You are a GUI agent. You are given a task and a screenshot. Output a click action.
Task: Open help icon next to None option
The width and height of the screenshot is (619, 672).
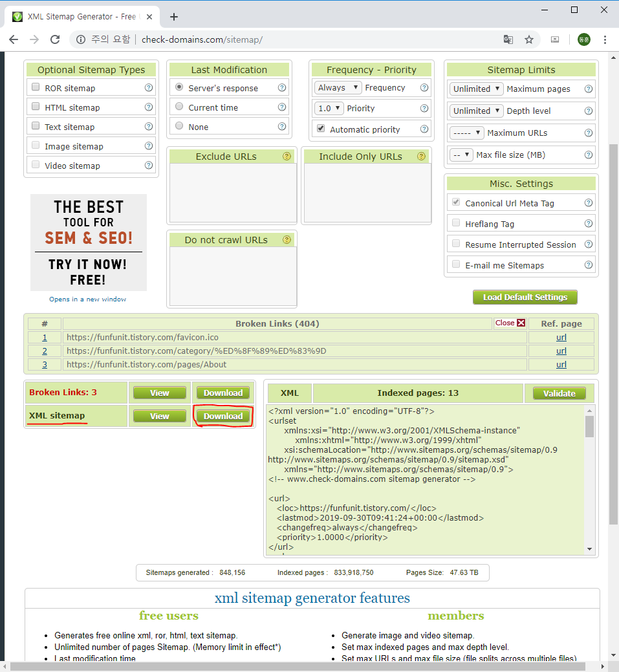[x=282, y=126]
